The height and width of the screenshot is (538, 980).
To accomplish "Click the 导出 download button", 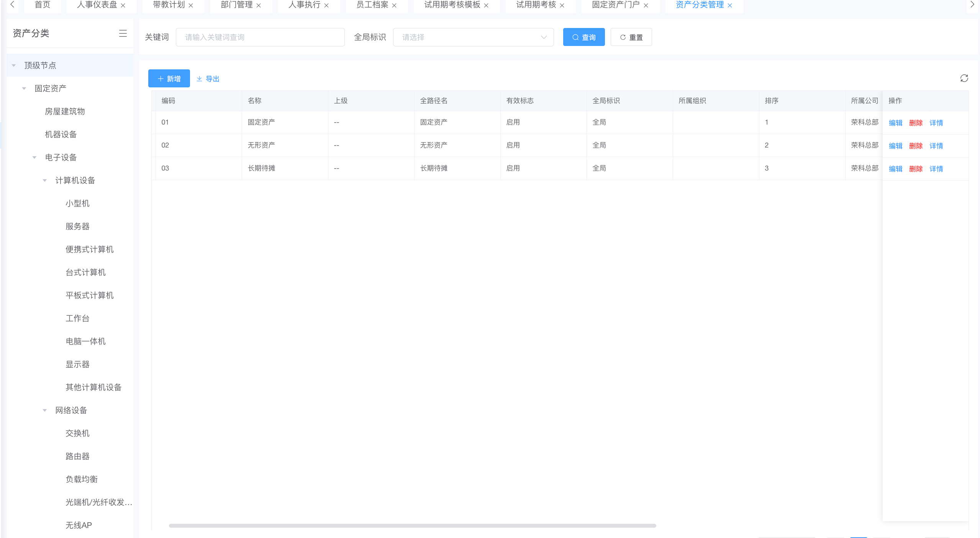I will tap(208, 79).
